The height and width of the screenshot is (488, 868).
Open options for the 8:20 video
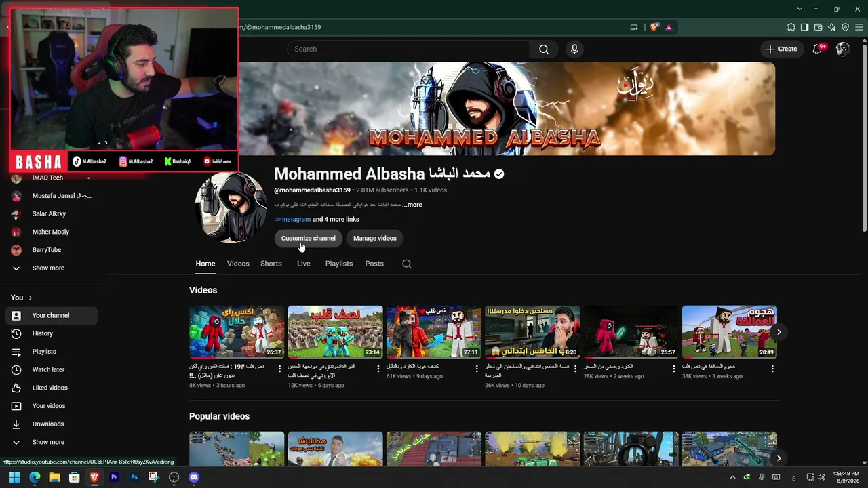[x=575, y=369]
